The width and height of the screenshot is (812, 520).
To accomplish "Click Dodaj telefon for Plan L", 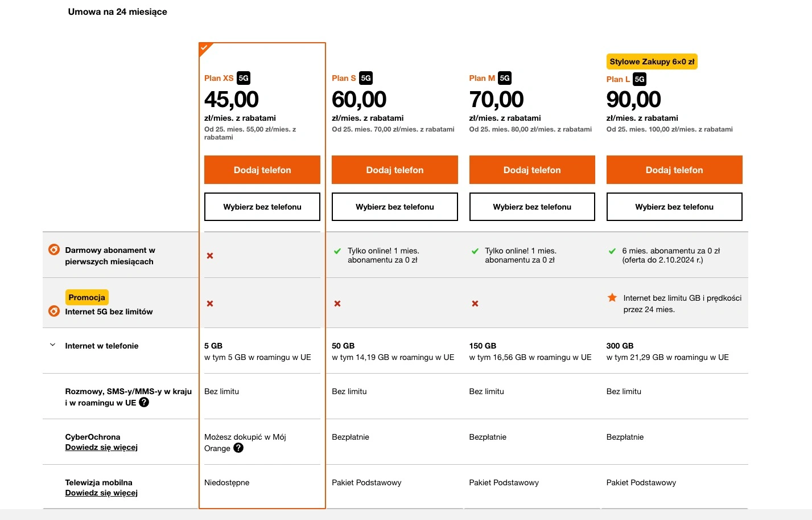I will tap(674, 170).
